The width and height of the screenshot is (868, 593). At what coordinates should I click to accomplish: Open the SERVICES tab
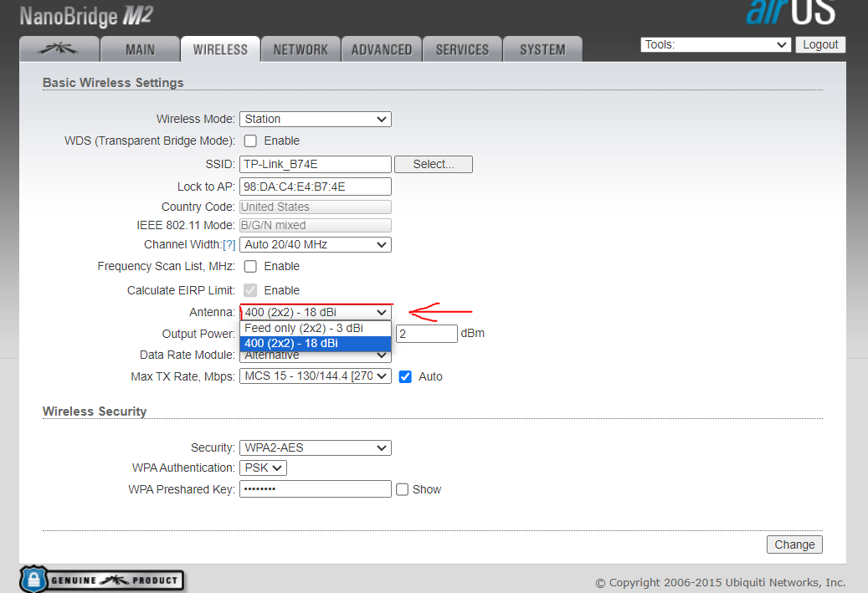[462, 49]
